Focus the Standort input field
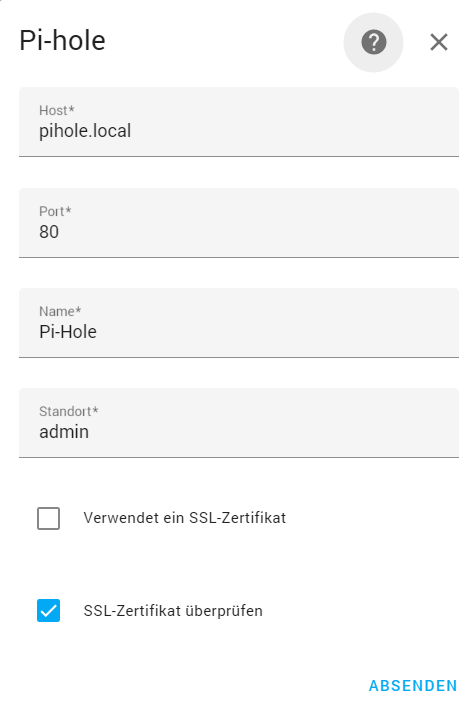The image size is (469, 702). click(x=239, y=423)
